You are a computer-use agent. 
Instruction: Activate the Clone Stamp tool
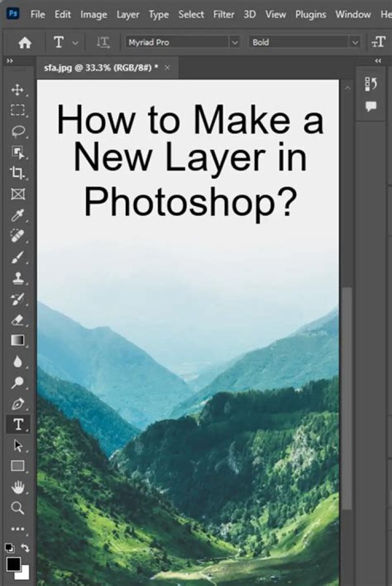pyautogui.click(x=17, y=278)
